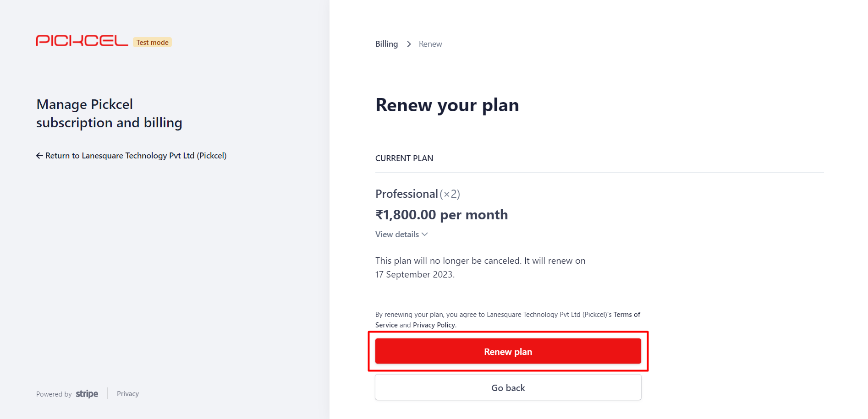Click the CURRENT PLAN section label
868x419 pixels.
tap(404, 158)
